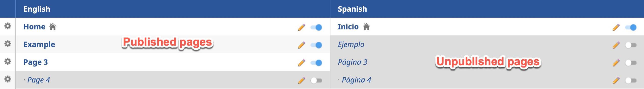
Task: Open the Home page link
Action: coord(34,27)
